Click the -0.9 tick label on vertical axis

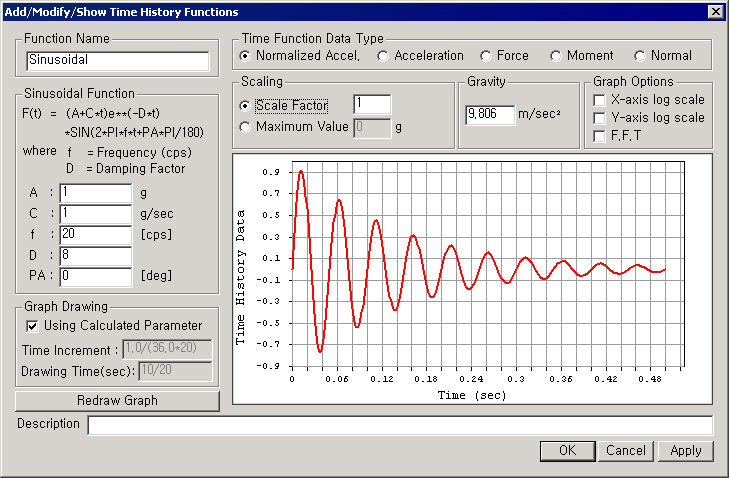pos(268,366)
